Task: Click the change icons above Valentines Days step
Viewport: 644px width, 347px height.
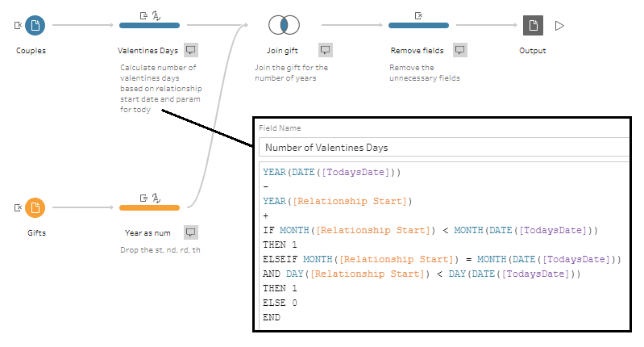Action: point(149,15)
